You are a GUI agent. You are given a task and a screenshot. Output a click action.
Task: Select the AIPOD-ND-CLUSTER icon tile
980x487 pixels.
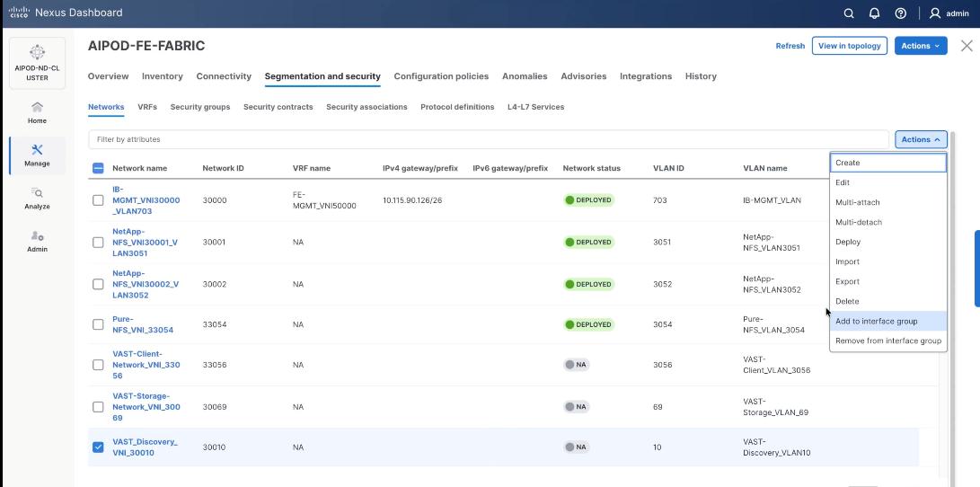38,63
